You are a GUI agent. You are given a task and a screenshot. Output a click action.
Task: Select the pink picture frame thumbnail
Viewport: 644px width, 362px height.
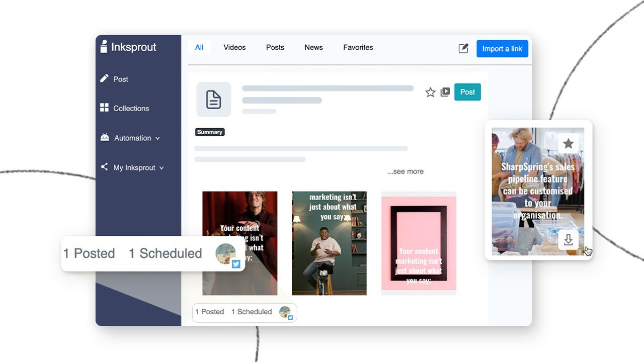(x=419, y=243)
